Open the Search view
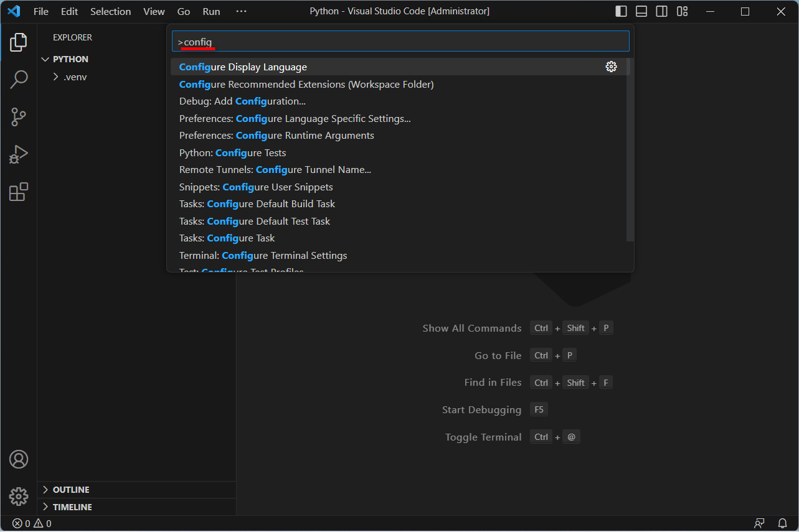This screenshot has width=799, height=532. (18, 79)
